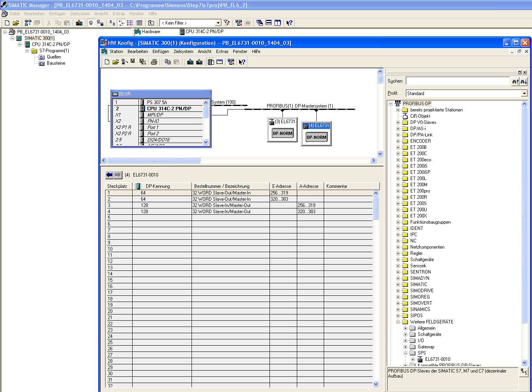Collapse the PROFIBUS-DP root node

tap(391, 104)
